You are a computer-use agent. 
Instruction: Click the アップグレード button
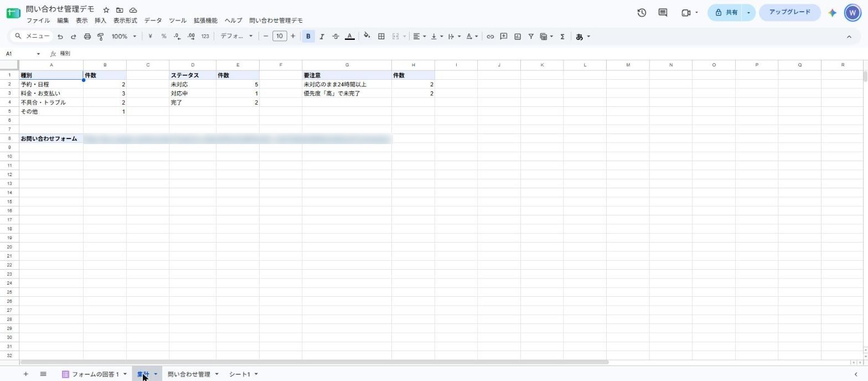tap(789, 12)
